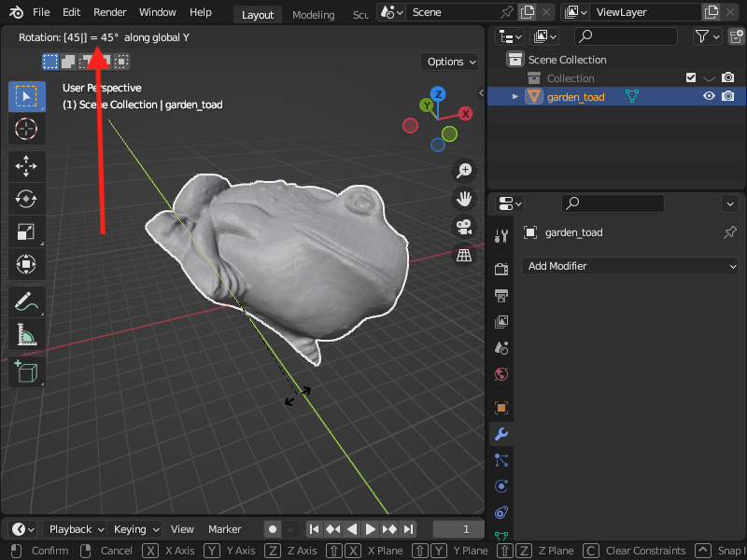The image size is (747, 560).
Task: Open Add Modifier dropdown
Action: point(629,266)
